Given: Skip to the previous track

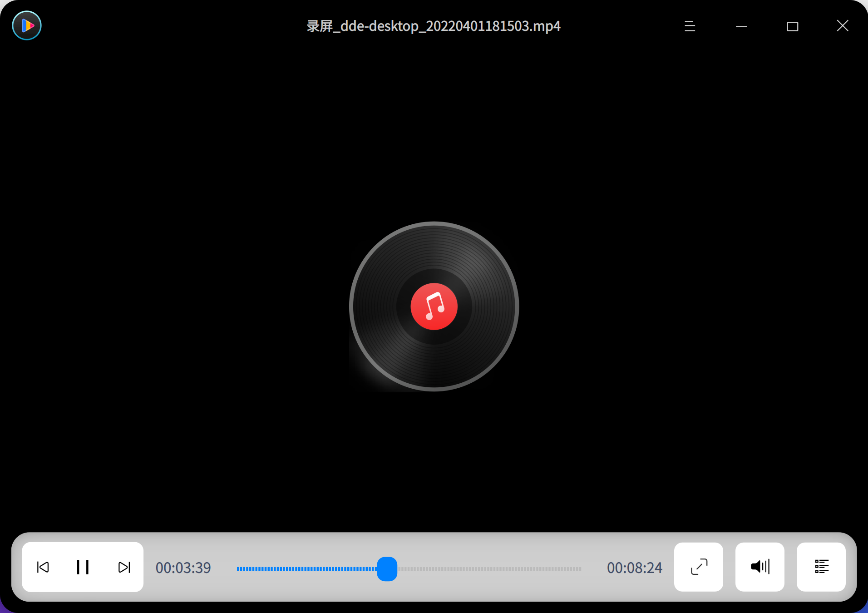Looking at the screenshot, I should 42,567.
